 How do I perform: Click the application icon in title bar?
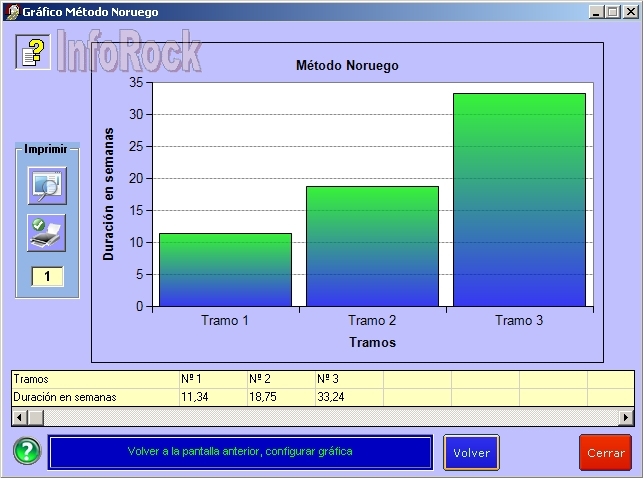click(10, 11)
